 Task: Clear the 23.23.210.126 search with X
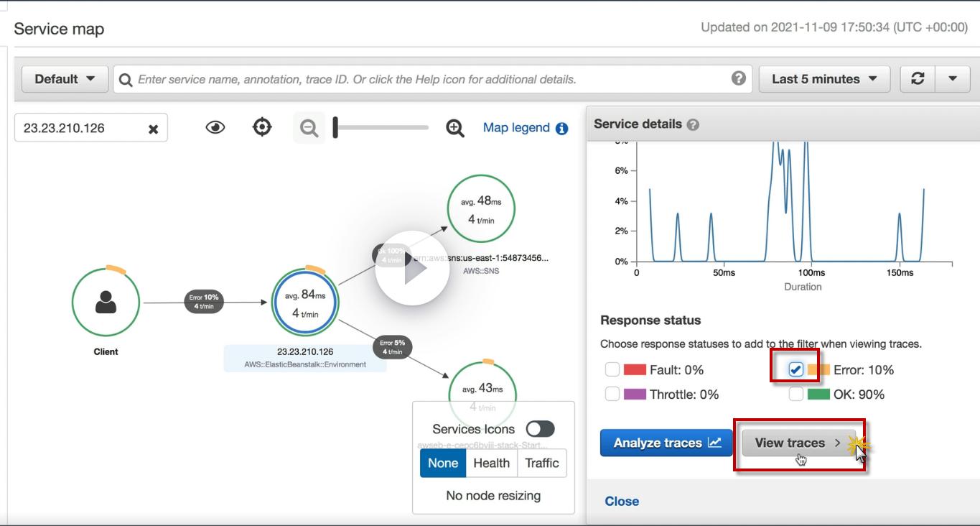[x=153, y=129]
